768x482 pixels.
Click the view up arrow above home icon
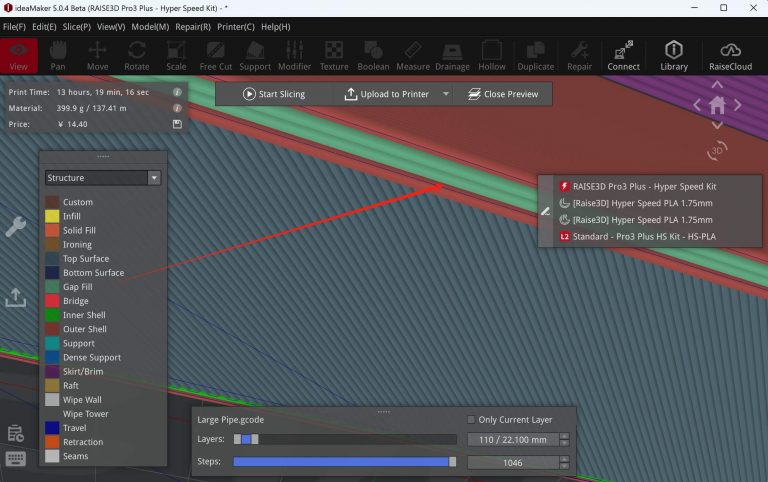tap(717, 85)
